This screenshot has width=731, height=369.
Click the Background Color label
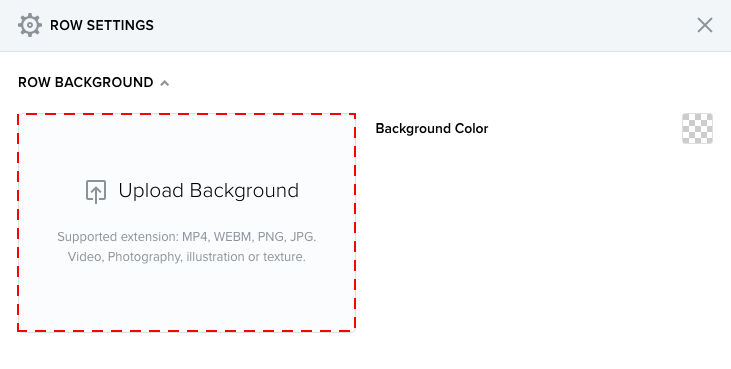[432, 129]
